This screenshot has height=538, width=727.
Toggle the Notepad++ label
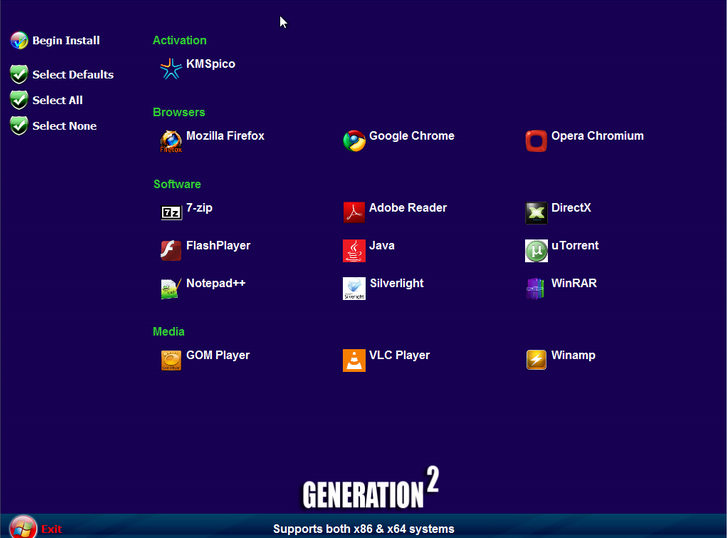tap(216, 283)
